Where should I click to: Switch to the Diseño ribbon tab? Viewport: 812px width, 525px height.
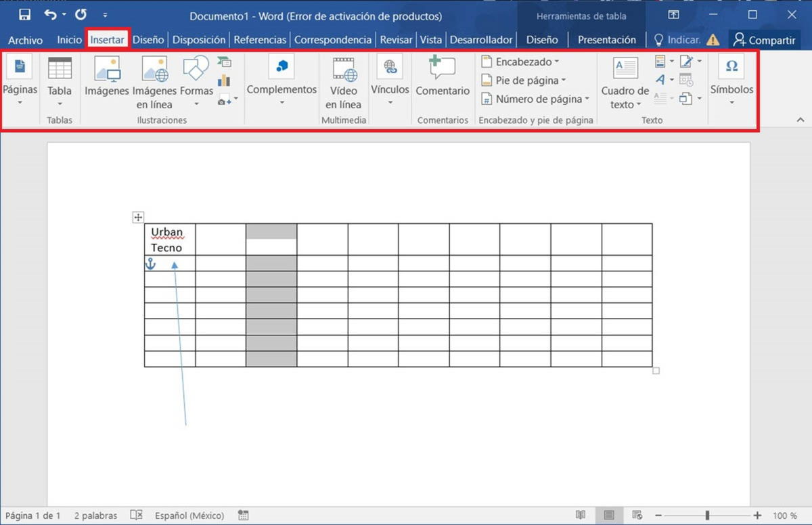[x=148, y=39]
